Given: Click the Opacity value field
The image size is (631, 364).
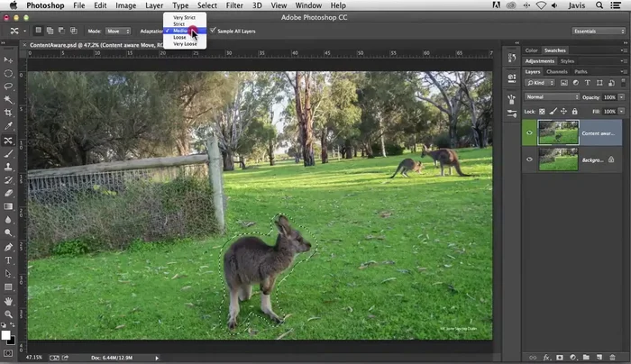Looking at the screenshot, I should [609, 96].
